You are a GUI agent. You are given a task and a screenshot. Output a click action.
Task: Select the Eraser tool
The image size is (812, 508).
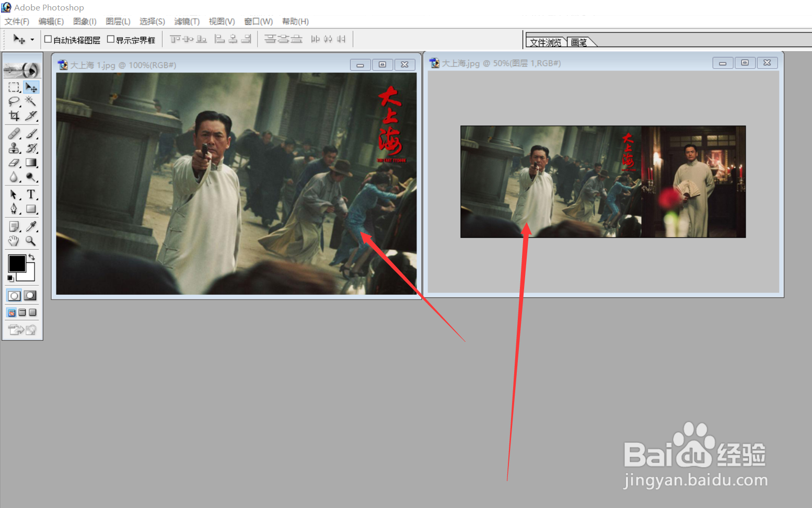coord(14,163)
